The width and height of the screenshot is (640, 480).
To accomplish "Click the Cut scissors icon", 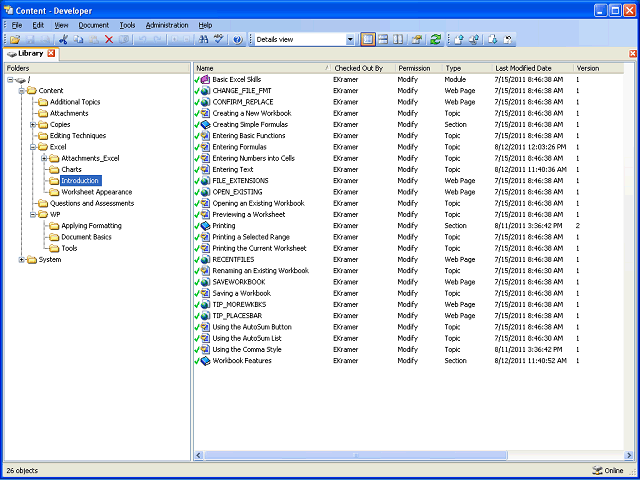I will click(x=63, y=40).
